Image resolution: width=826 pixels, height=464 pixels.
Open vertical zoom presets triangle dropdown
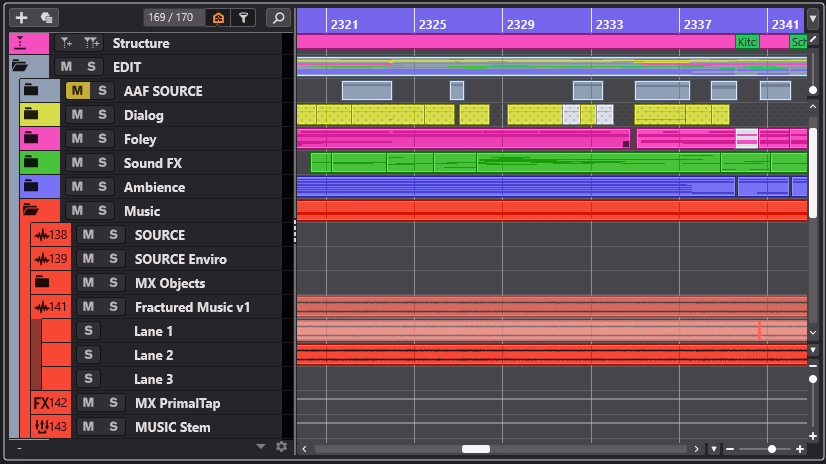pyautogui.click(x=813, y=350)
